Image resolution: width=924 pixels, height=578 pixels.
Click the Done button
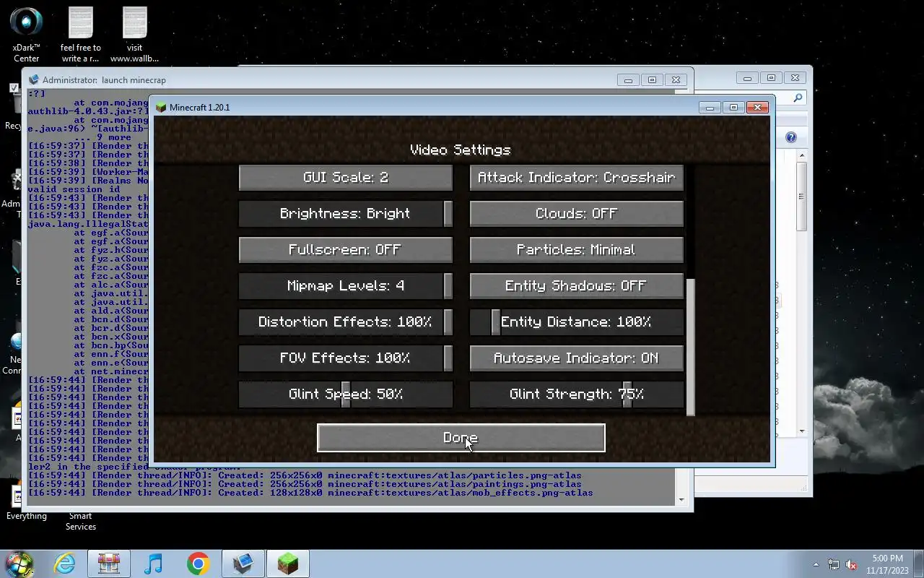click(461, 438)
